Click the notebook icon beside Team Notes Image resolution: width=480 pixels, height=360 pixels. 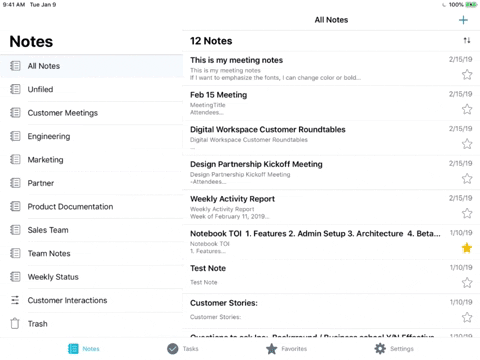tap(15, 253)
